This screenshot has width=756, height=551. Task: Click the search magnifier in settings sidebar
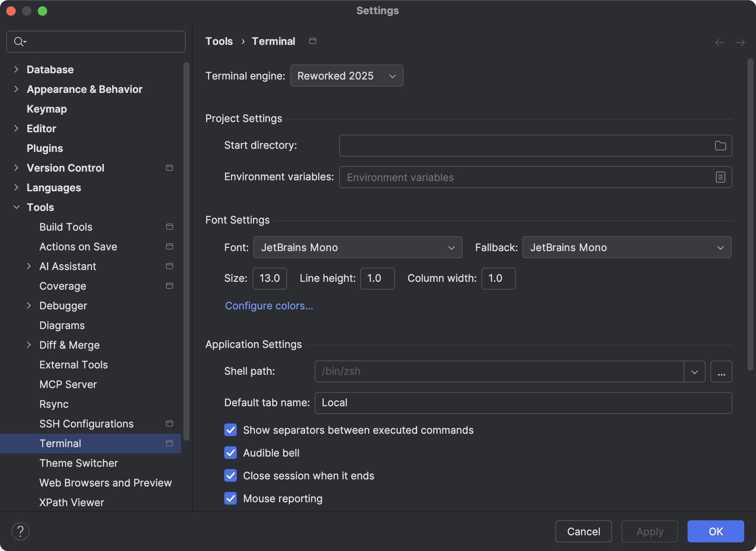(19, 41)
